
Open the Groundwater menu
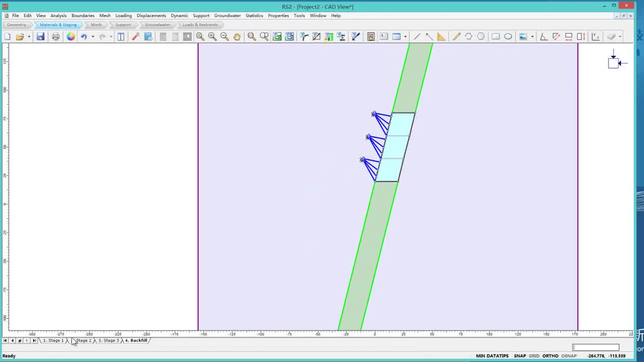point(227,16)
